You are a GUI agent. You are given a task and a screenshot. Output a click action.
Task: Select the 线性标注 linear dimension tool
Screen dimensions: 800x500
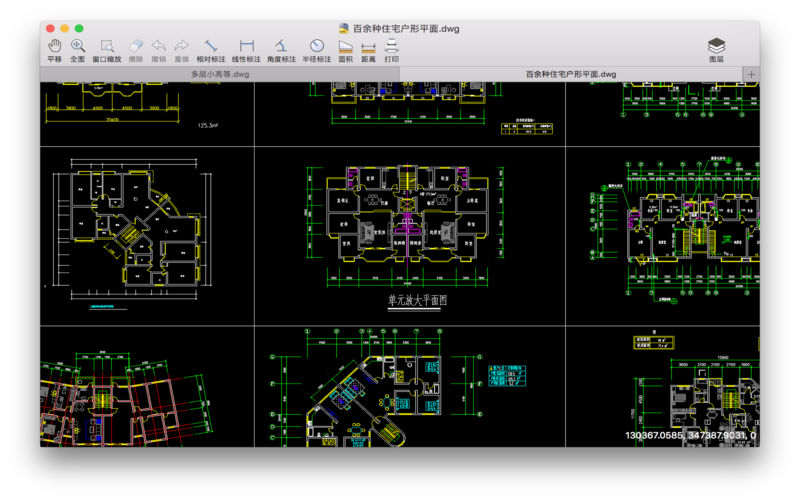pyautogui.click(x=246, y=51)
